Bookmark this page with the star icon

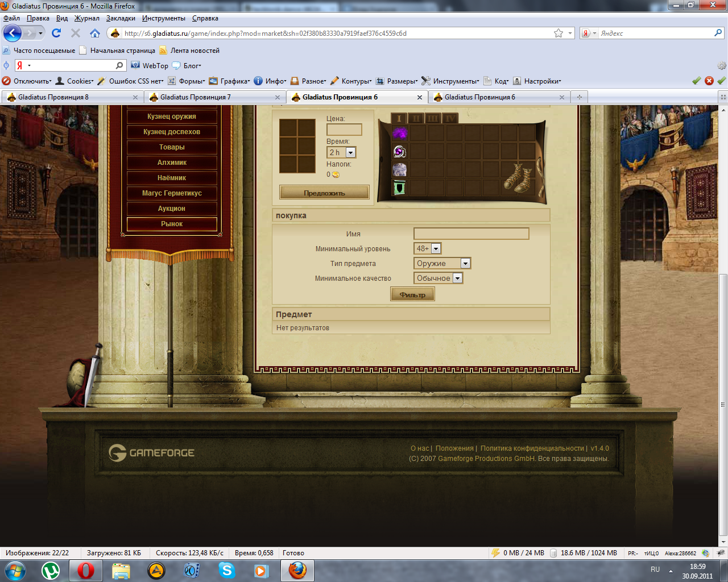pos(559,34)
